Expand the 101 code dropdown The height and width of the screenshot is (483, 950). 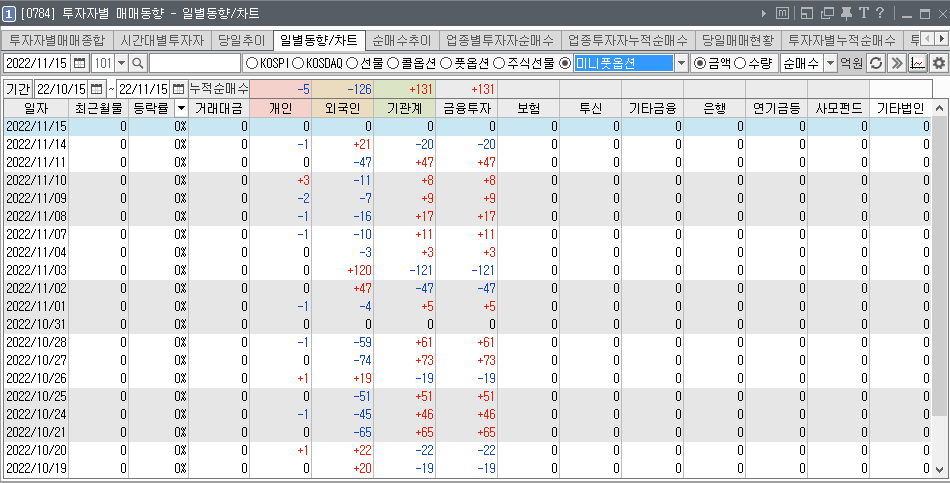click(121, 63)
